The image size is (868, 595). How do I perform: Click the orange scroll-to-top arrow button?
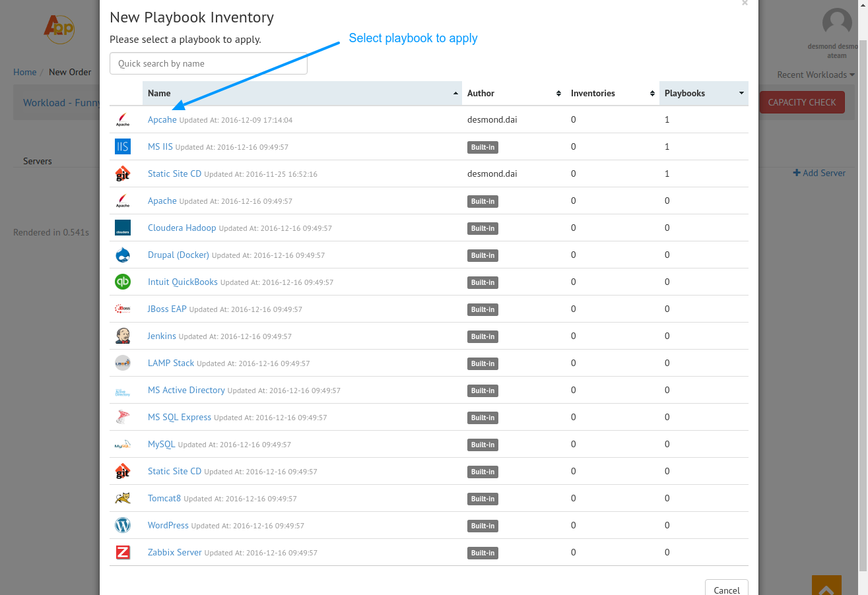[x=826, y=585]
